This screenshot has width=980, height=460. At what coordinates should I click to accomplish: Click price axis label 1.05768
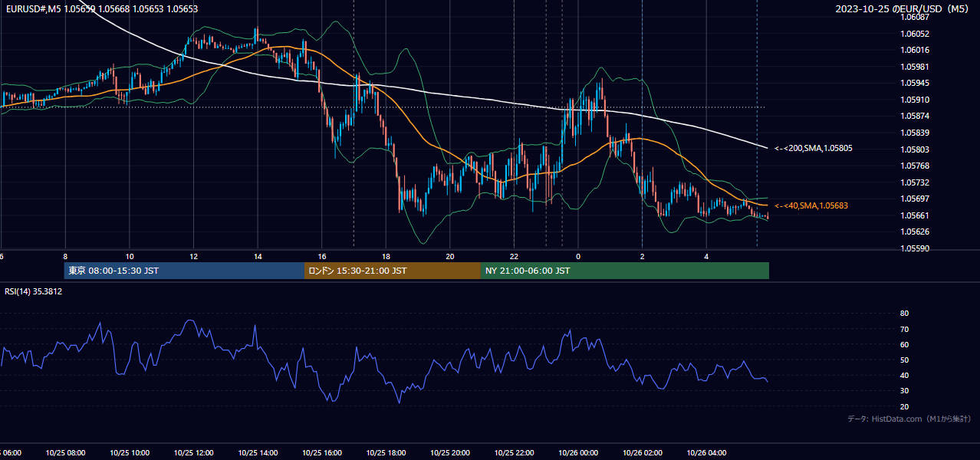click(x=916, y=166)
